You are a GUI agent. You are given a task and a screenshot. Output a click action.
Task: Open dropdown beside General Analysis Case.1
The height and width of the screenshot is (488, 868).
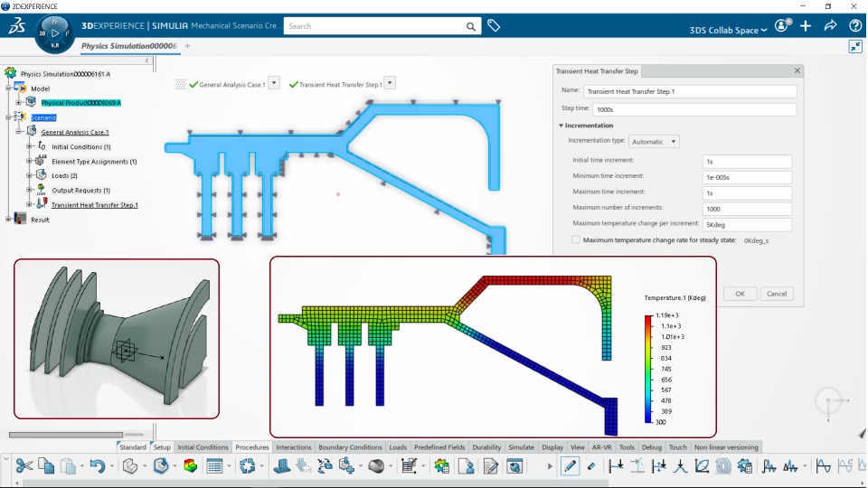point(274,83)
